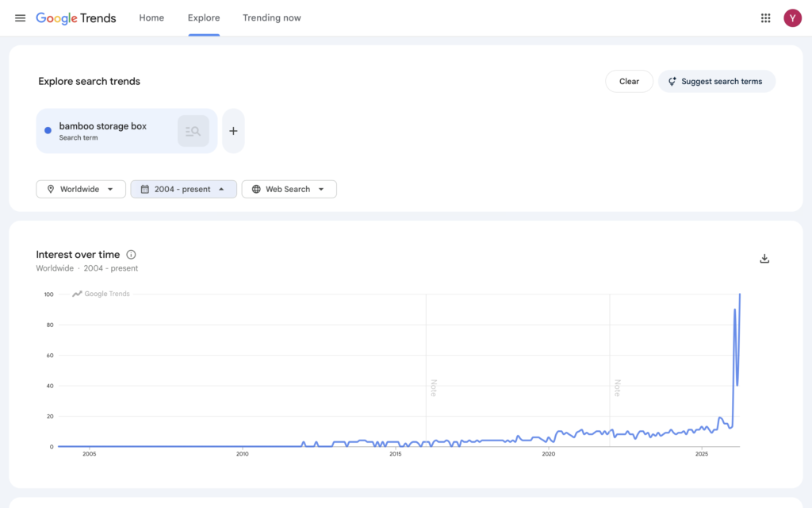Screen dimensions: 812x508
Task: Click the blue dot of bamboo storage box
Action: 48,131
